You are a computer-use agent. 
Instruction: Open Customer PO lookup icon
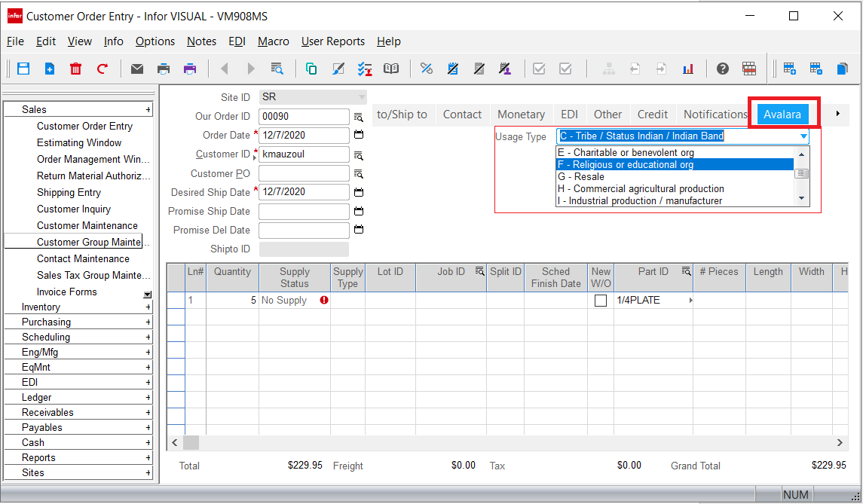(358, 174)
